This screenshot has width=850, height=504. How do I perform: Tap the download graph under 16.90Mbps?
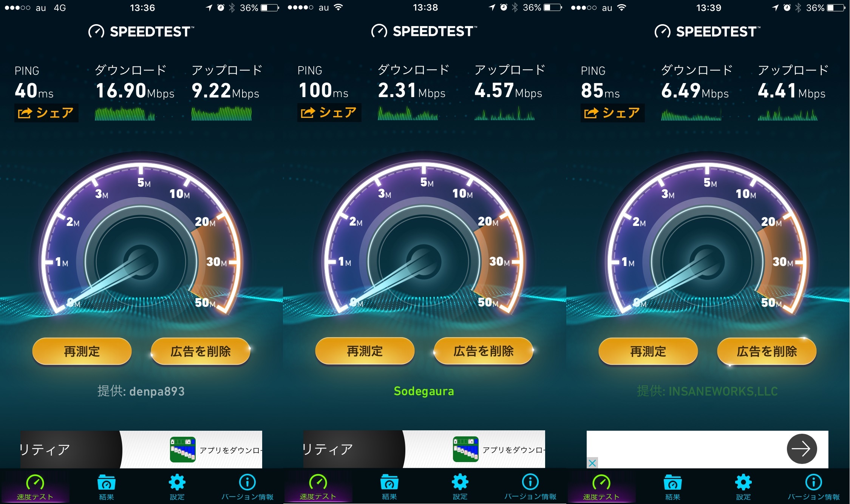tap(125, 114)
